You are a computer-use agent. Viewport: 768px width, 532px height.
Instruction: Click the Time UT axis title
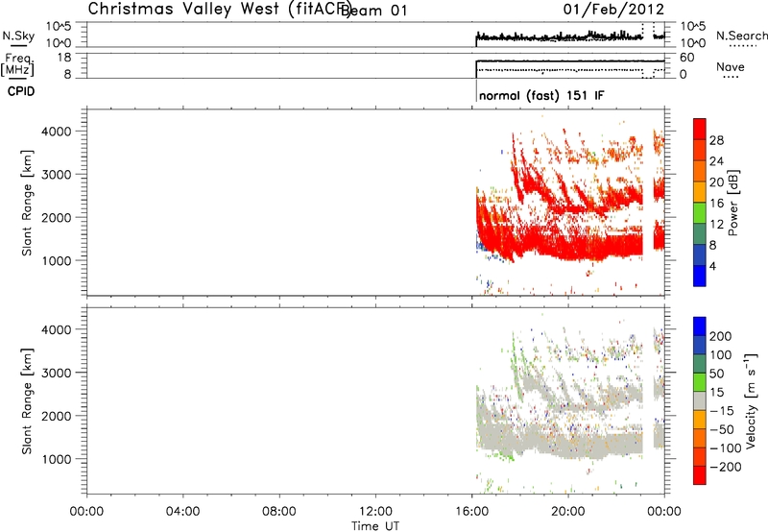pyautogui.click(x=375, y=526)
